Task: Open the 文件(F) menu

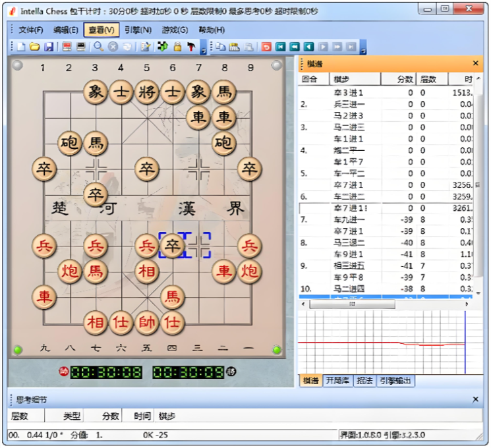Action: [30, 30]
